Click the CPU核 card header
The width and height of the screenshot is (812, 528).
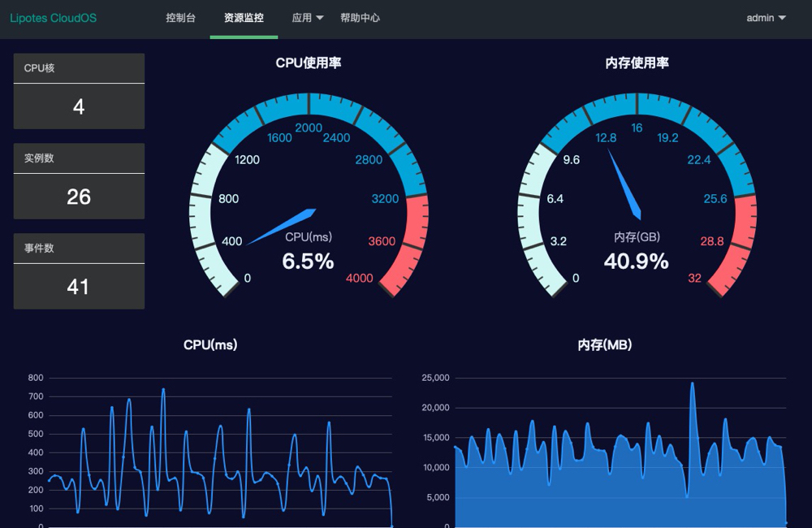coord(80,68)
